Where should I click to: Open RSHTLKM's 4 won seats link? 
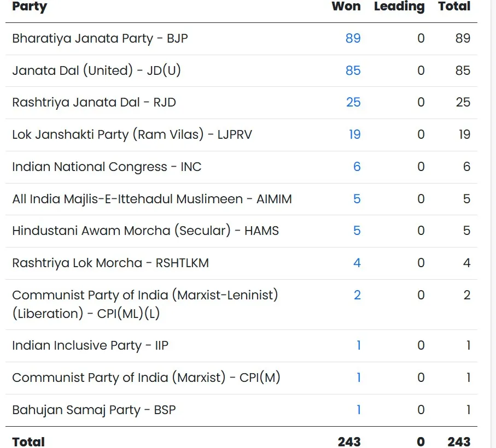357,263
